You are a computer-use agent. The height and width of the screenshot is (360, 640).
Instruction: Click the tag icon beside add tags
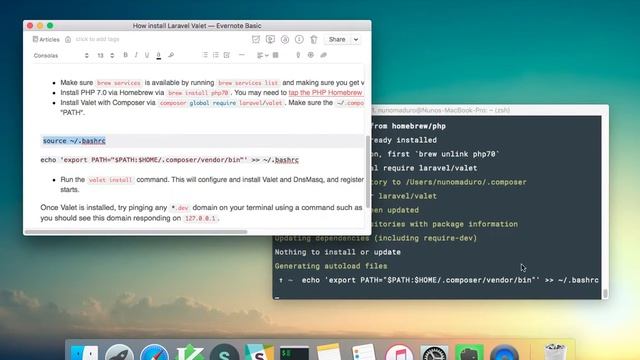(x=68, y=40)
